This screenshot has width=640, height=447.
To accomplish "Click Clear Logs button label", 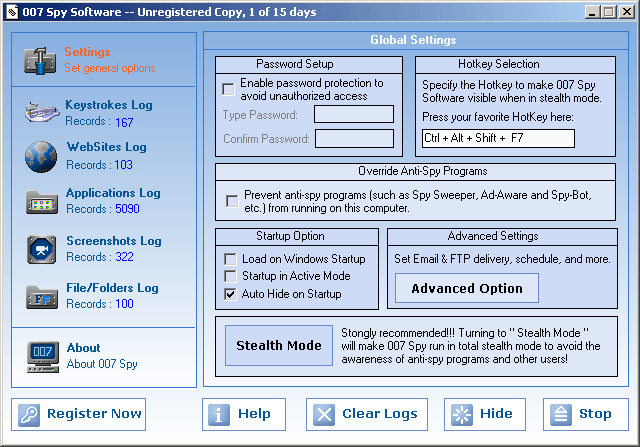I will pyautogui.click(x=380, y=414).
